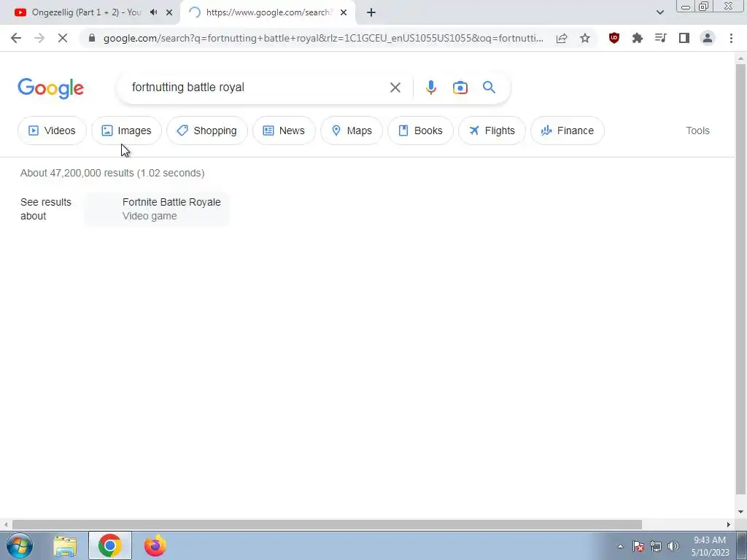Open a new browser tab
Image resolution: width=747 pixels, height=560 pixels.
pos(371,12)
